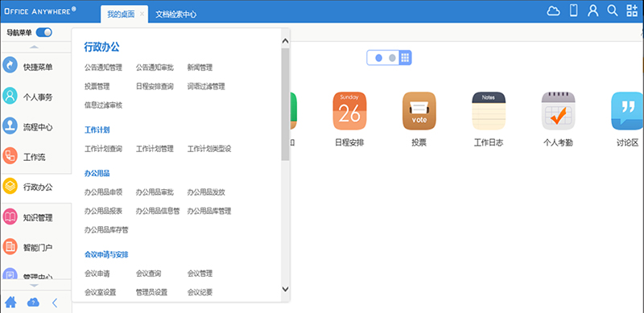Close the 我的桌面 tab

(142, 14)
